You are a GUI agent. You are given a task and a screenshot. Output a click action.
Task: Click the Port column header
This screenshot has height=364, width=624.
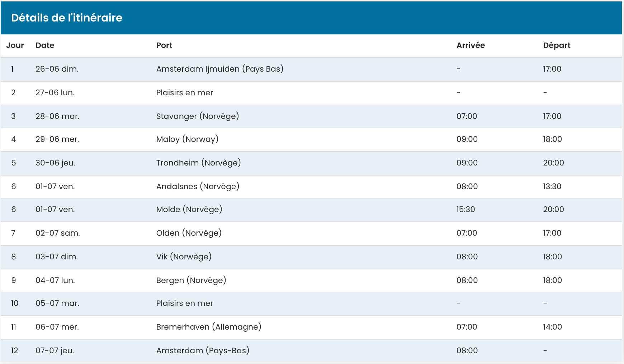164,45
